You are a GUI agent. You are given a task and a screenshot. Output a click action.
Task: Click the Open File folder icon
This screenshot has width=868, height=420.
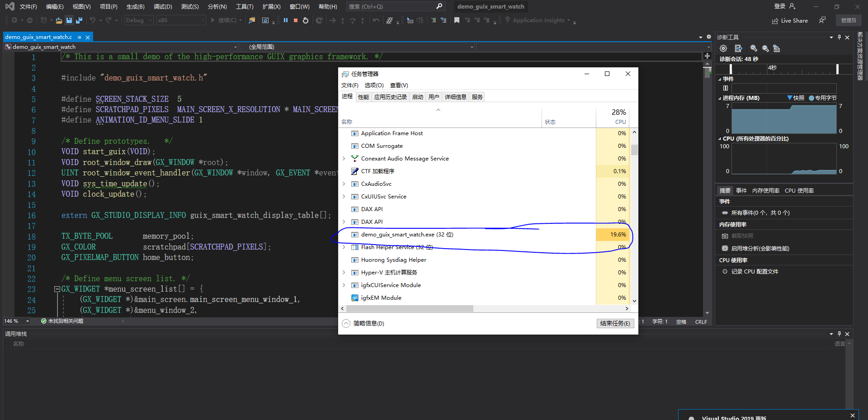58,20
